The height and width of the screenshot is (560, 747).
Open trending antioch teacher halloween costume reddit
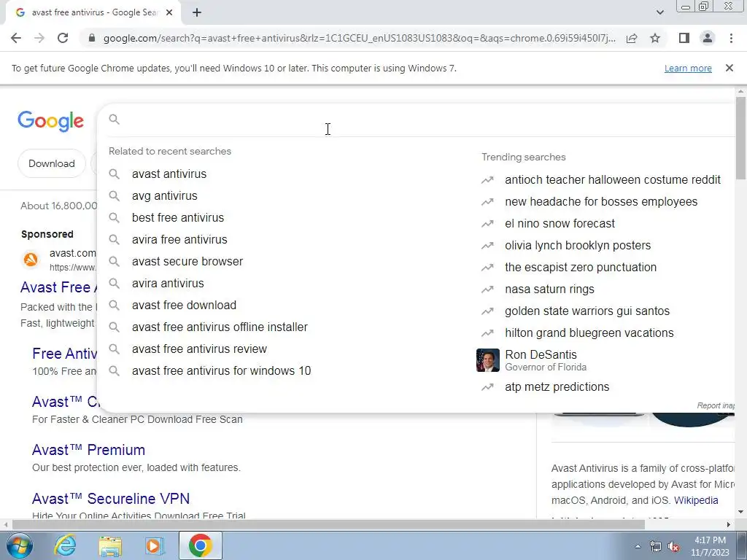(613, 179)
